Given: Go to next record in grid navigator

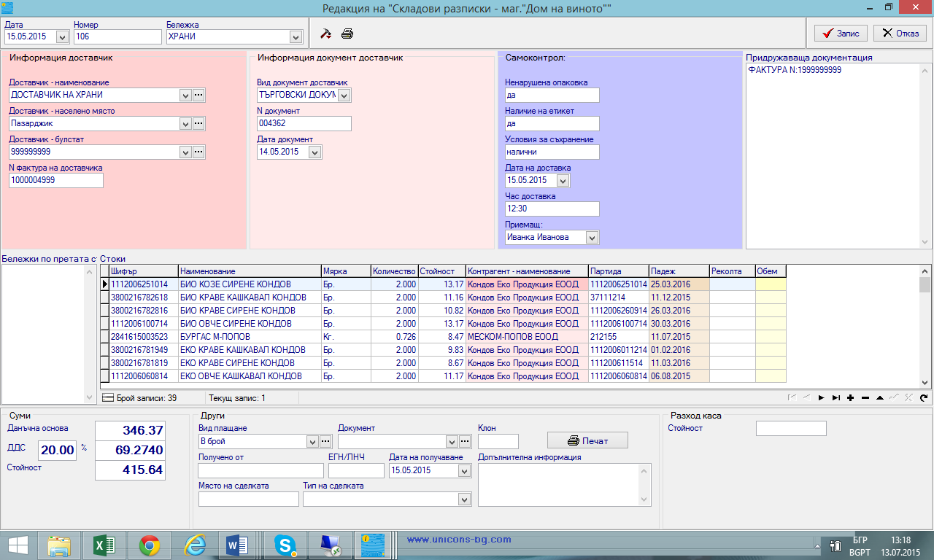Looking at the screenshot, I should tap(822, 398).
